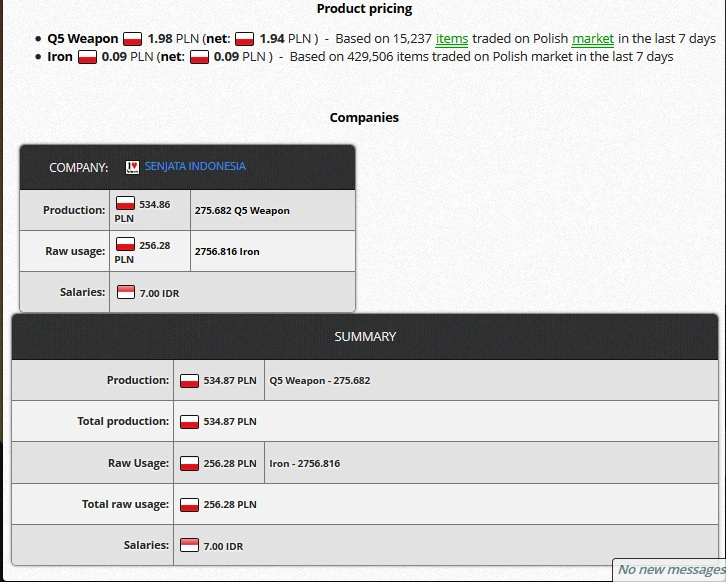Screen dimensions: 726x582
Task: Open the SENJATA INDONESIA company link
Action: [195, 166]
